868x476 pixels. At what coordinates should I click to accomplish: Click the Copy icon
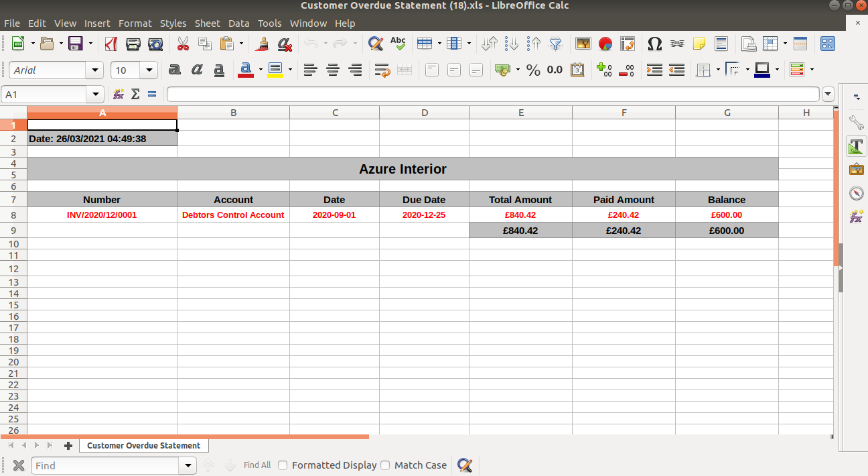[205, 44]
